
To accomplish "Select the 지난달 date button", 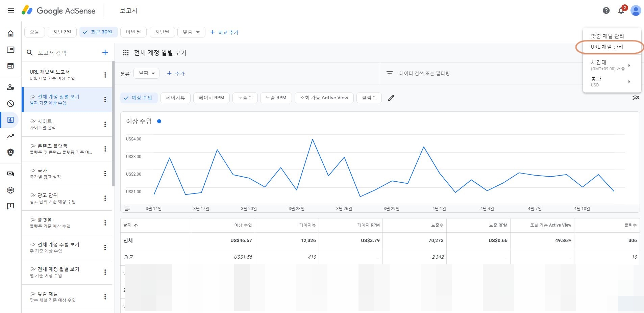I will pyautogui.click(x=162, y=32).
